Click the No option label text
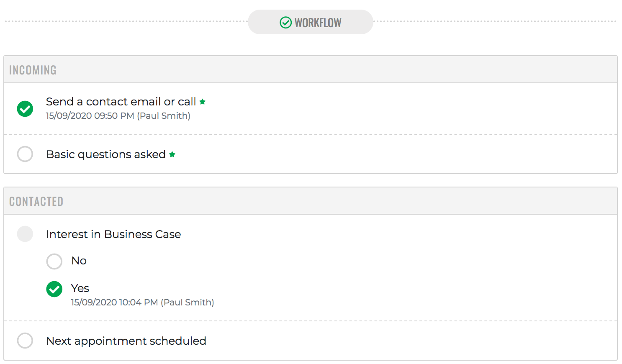 (79, 261)
